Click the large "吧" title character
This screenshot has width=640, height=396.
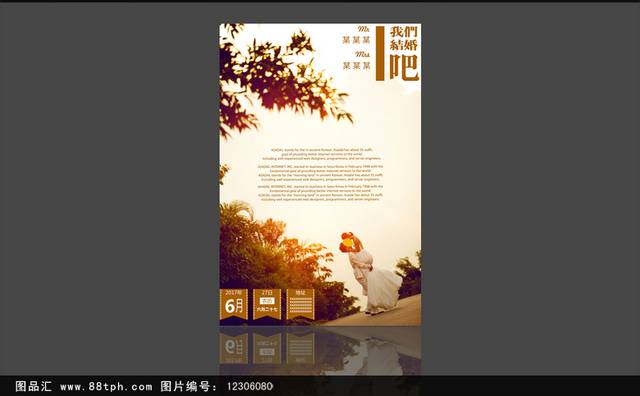pyautogui.click(x=404, y=68)
